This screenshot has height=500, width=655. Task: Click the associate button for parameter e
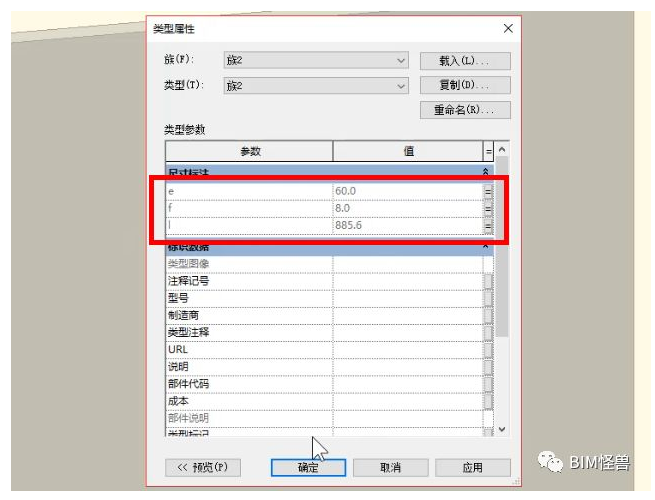tap(488, 190)
